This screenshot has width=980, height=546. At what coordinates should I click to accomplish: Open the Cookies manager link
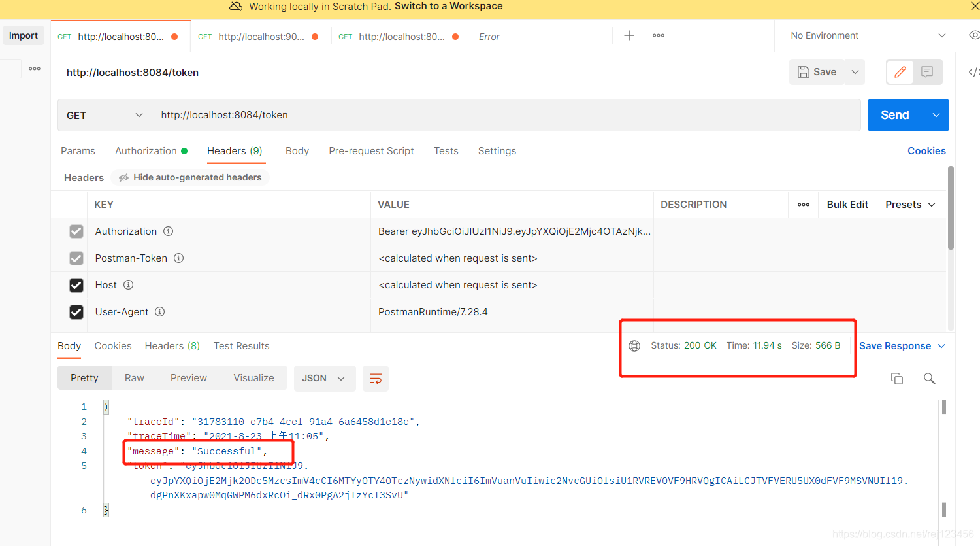coord(926,150)
